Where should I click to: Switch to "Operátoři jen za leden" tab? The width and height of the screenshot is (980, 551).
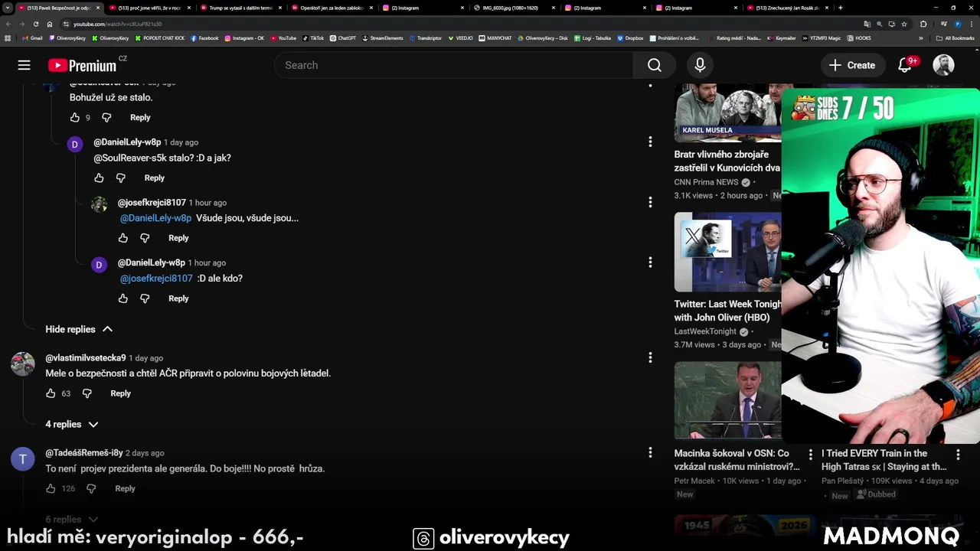[332, 8]
